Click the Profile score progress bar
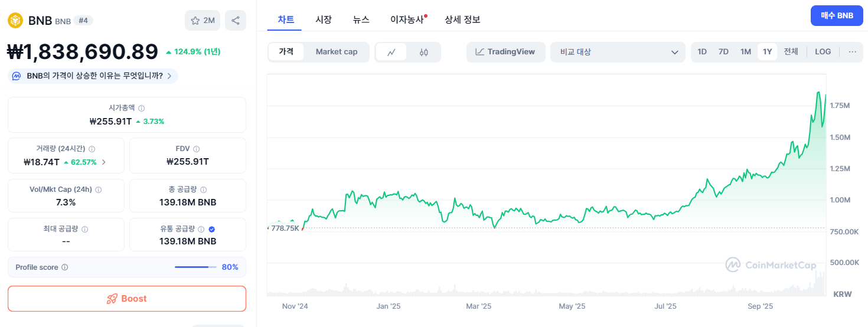868x327 pixels. tap(195, 267)
